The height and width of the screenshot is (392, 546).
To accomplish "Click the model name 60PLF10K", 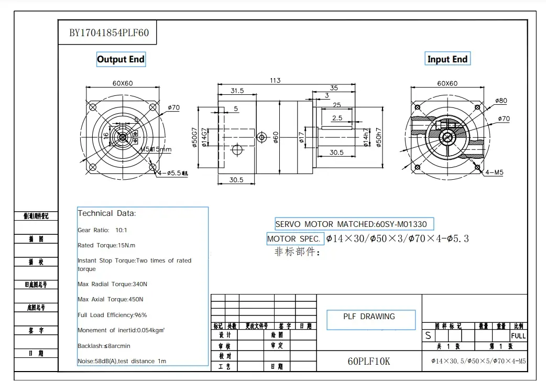I will click(x=369, y=362).
